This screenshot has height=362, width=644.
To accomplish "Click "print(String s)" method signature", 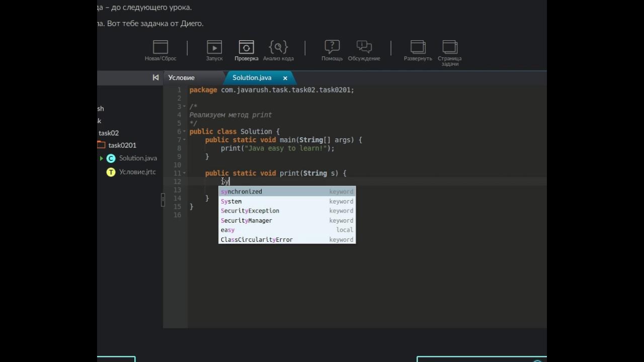I will coord(309,173).
